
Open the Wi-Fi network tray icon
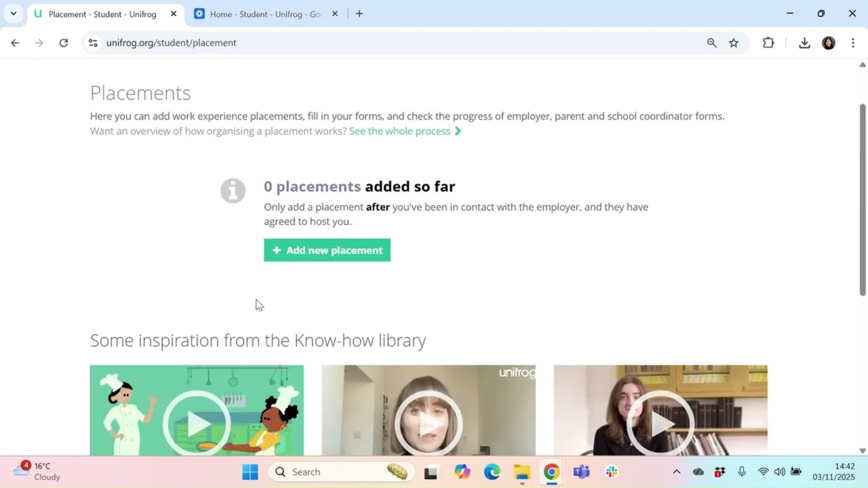point(764,472)
